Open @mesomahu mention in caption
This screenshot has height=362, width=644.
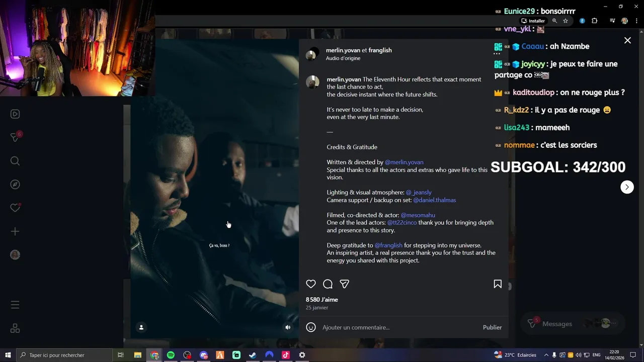click(418, 215)
